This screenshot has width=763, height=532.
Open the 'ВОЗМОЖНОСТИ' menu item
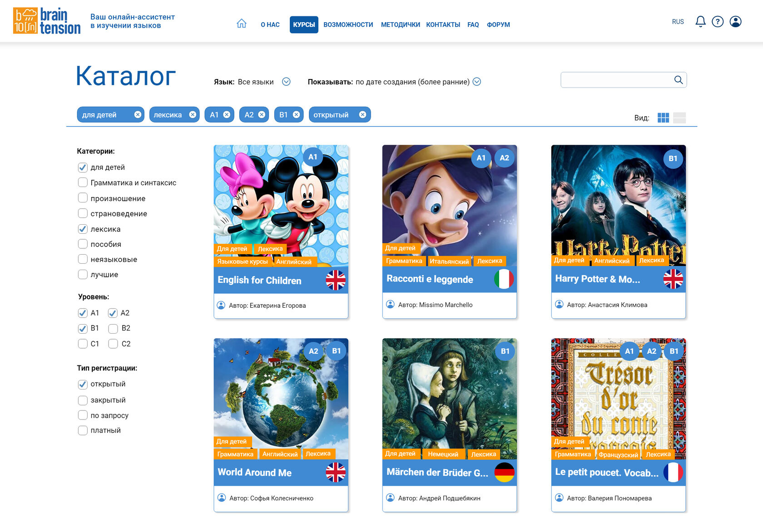tap(348, 25)
